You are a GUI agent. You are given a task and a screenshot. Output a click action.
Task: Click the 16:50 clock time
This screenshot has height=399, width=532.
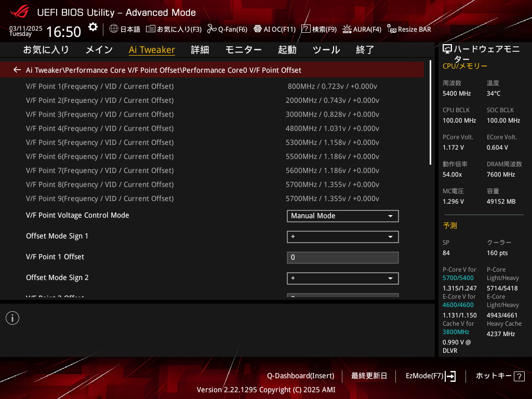tap(63, 32)
